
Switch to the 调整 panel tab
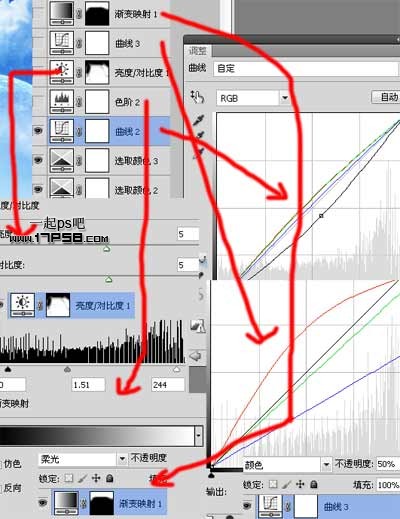coord(198,51)
